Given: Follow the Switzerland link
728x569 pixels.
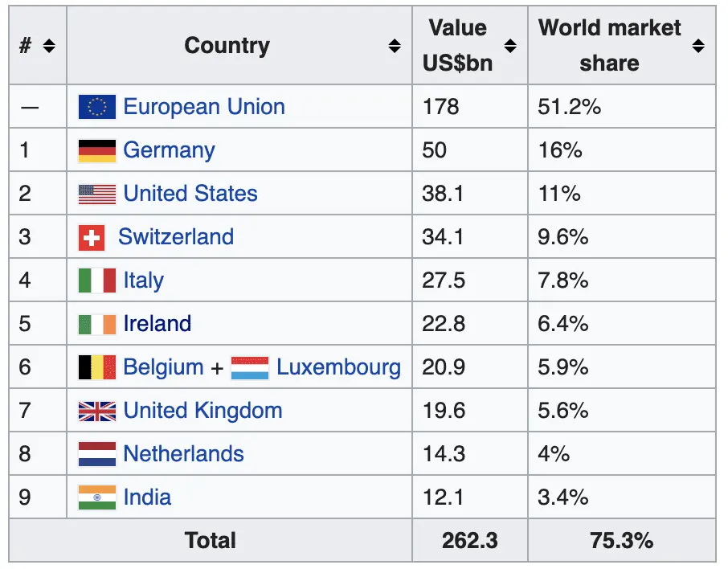Looking at the screenshot, I should click(176, 237).
